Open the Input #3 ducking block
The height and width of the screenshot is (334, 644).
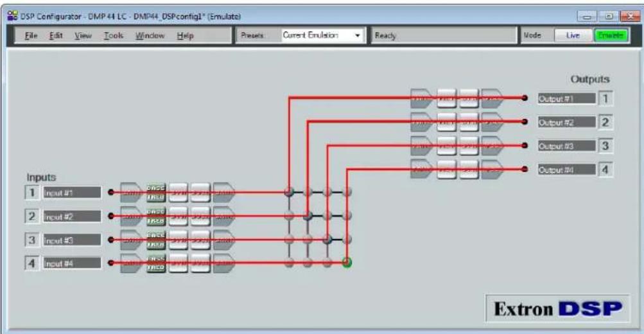[200, 240]
